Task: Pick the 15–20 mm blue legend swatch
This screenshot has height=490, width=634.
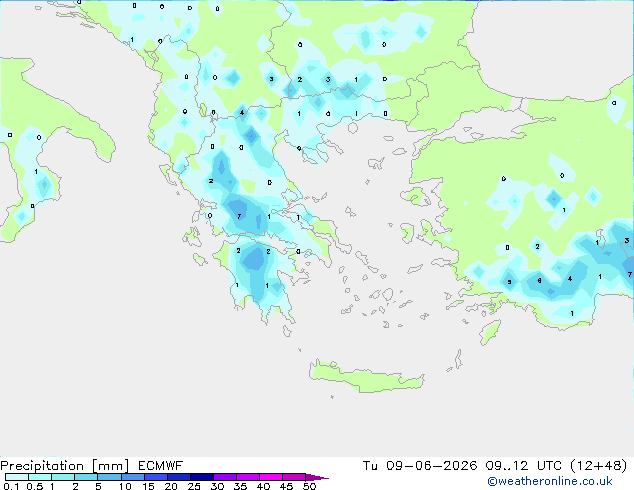Action: [x=156, y=477]
